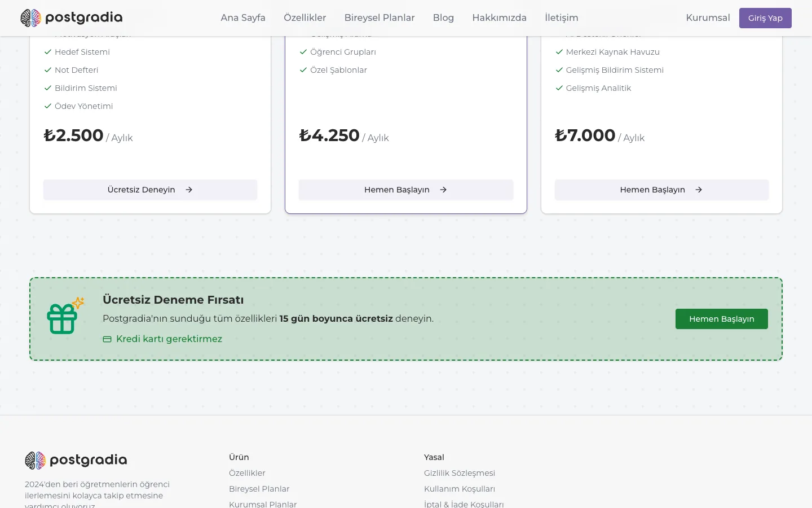Click Kredi kartı gerektirmez text

coord(169,339)
